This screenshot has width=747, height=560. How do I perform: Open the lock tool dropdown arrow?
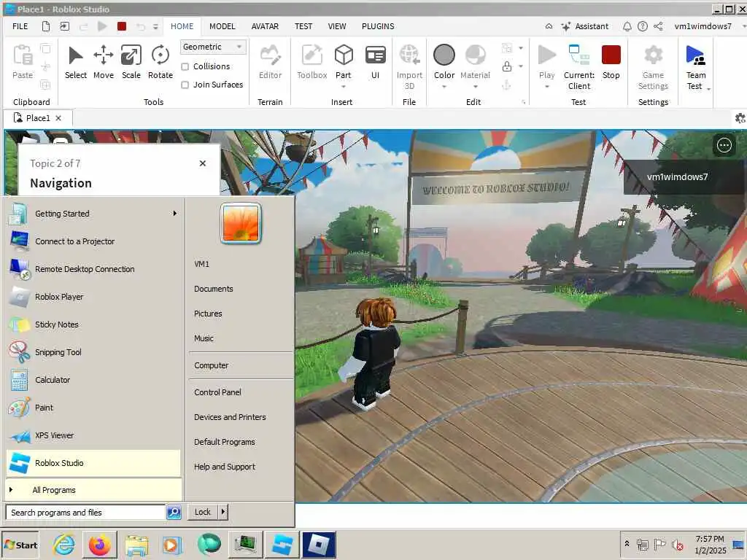coord(521,66)
